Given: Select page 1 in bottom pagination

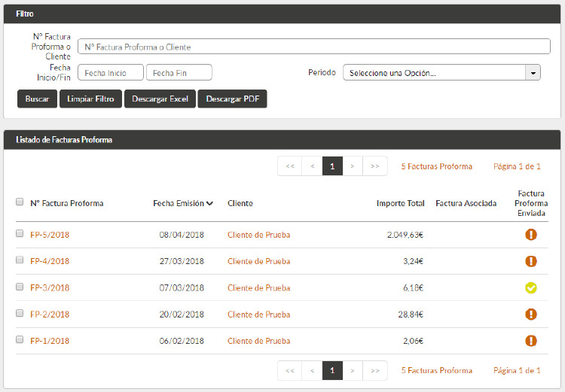Looking at the screenshot, I should (332, 370).
